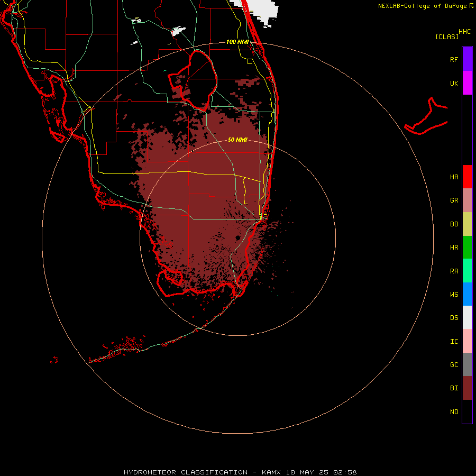Screen dimensions: 476x476
Task: Click the ND legend label text
Action: click(454, 411)
